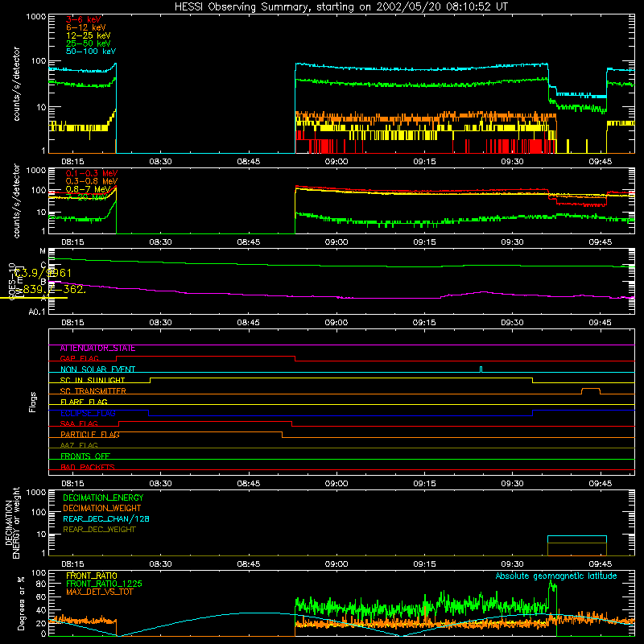Click the A0.1 label on the GOES axis
This screenshot has width=644, height=644.
point(36,312)
